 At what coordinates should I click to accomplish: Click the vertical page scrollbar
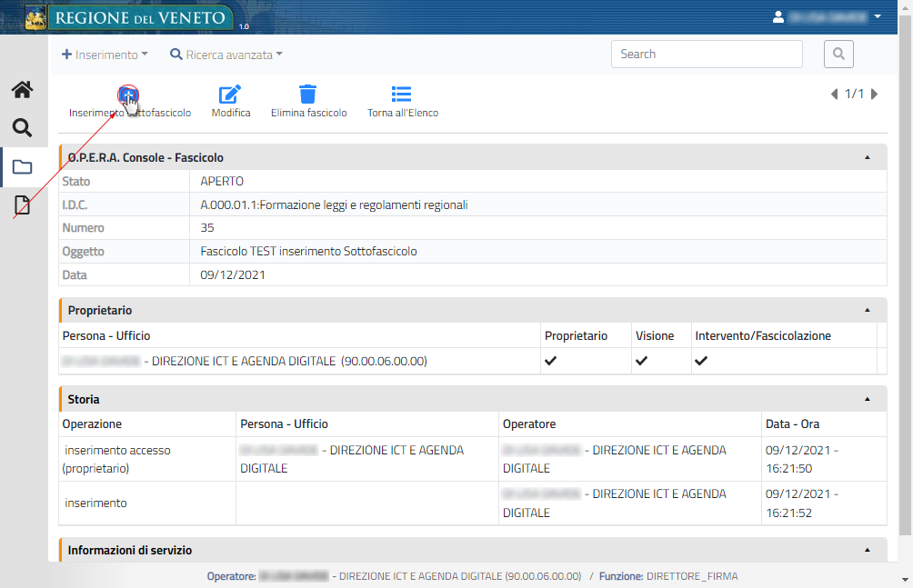coord(905,274)
